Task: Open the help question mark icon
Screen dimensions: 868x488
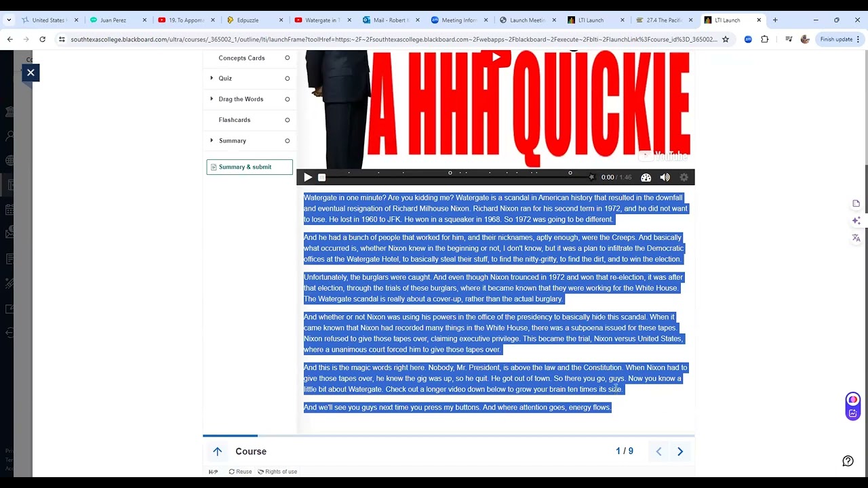Action: coord(848,461)
